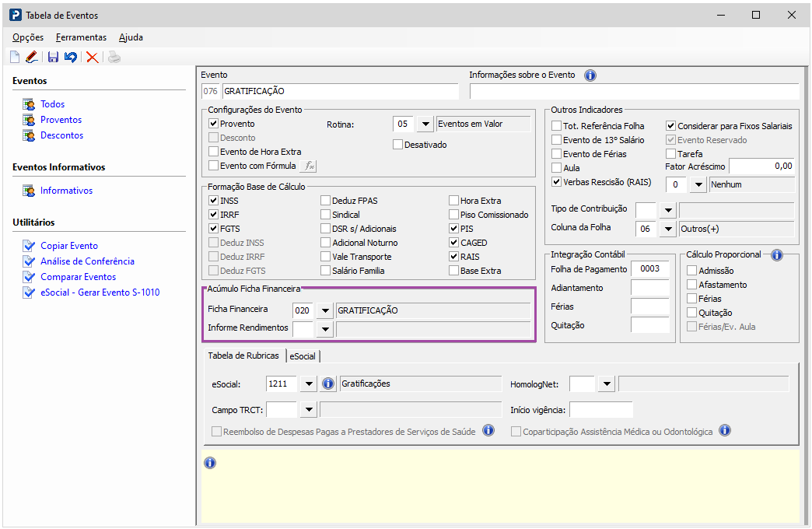Uncheck the INSS checkbox
This screenshot has width=812, height=529.
click(x=213, y=201)
